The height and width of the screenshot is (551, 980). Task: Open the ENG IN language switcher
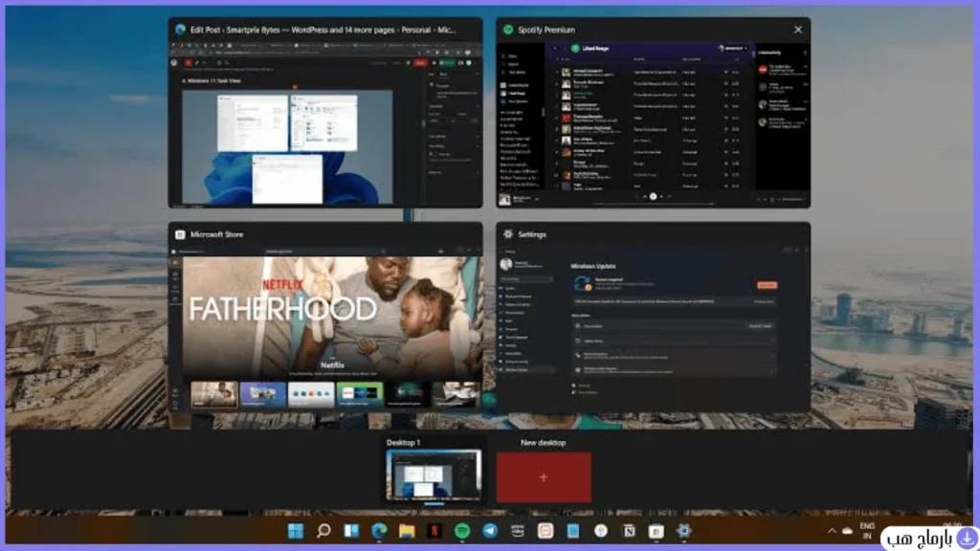click(x=867, y=531)
